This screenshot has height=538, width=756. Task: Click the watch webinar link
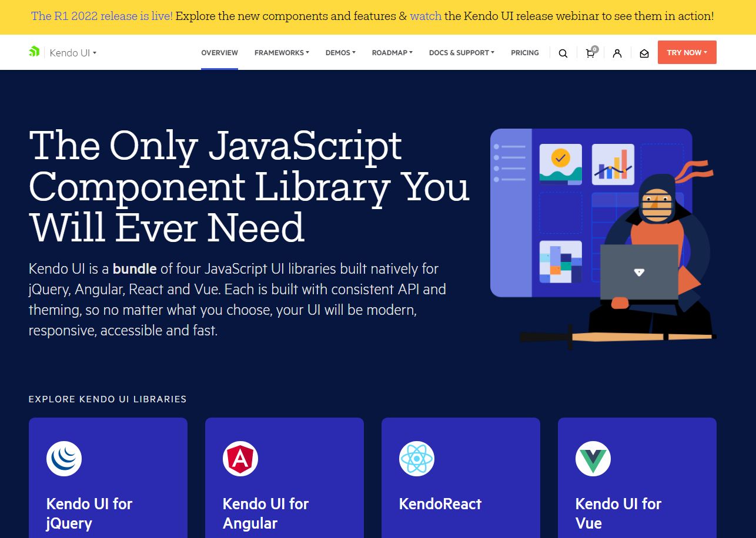(x=426, y=16)
